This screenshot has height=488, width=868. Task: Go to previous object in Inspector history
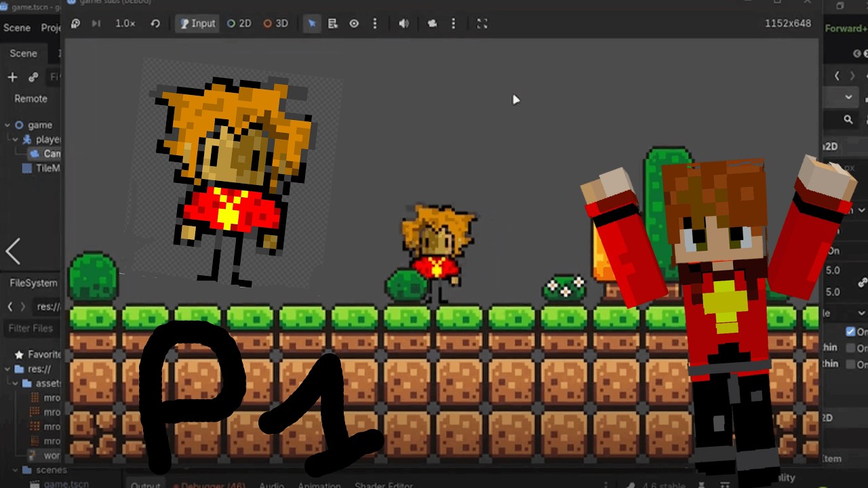(x=837, y=76)
